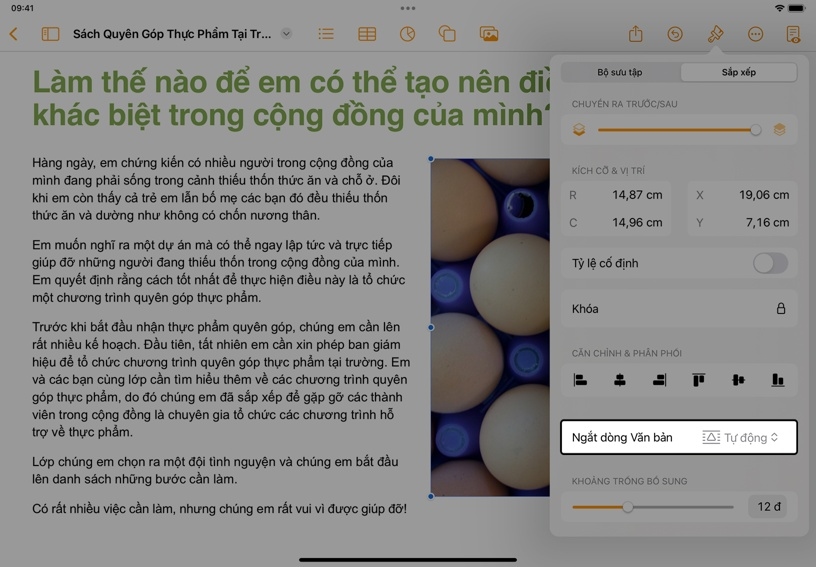The image size is (816, 567).
Task: Tap the Share icon
Action: [x=635, y=34]
